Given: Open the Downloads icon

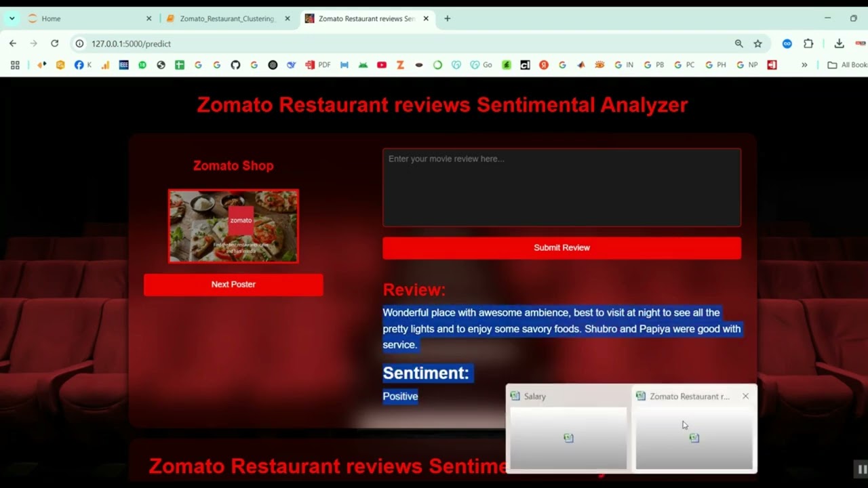Looking at the screenshot, I should [839, 43].
